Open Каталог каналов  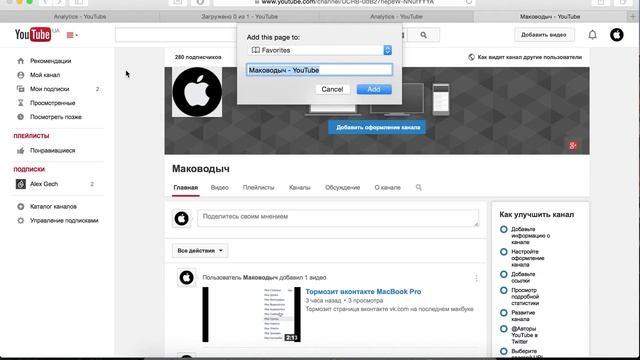pos(53,207)
